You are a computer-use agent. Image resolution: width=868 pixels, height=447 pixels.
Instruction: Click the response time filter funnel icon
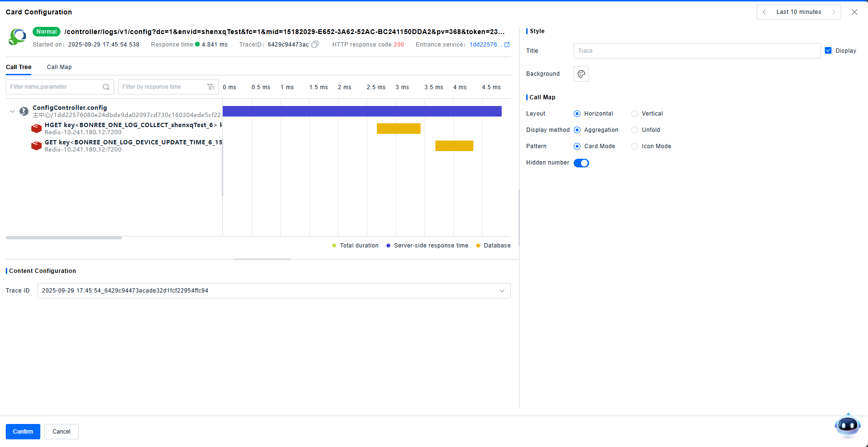pos(211,87)
